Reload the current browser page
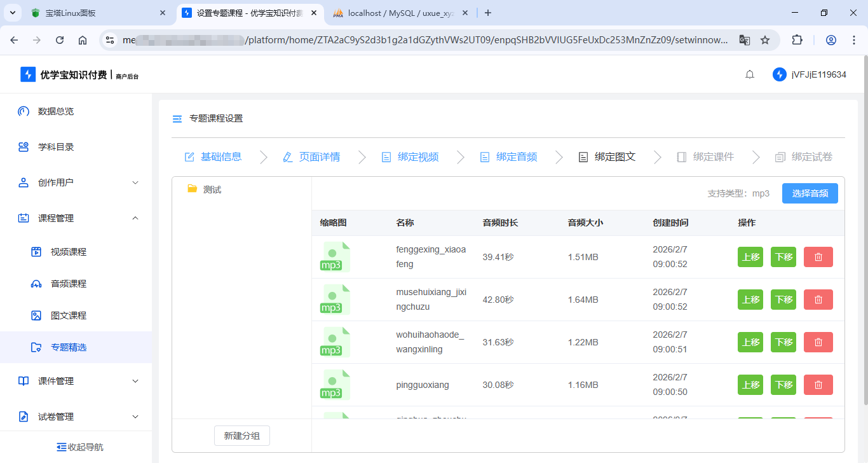 pos(60,40)
